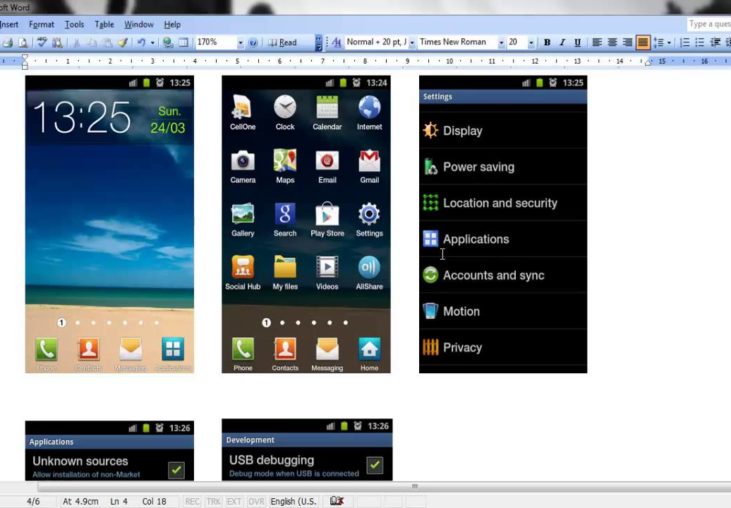Open the Table menu
731x508 pixels.
[x=105, y=24]
